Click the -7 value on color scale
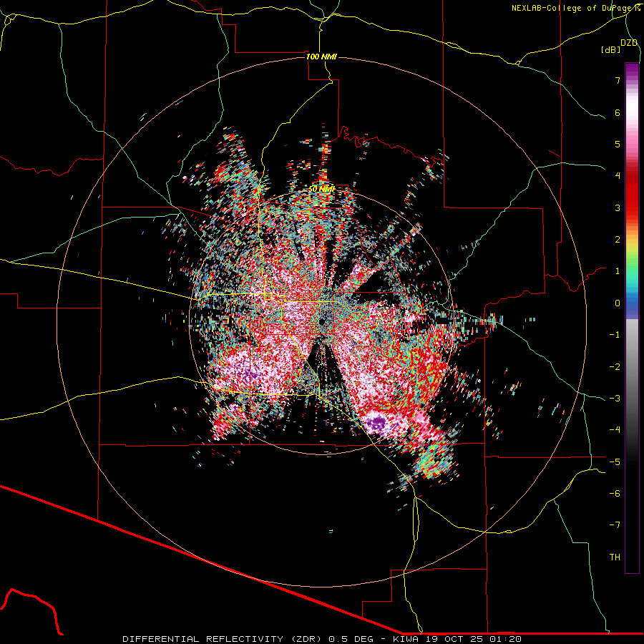 click(615, 525)
